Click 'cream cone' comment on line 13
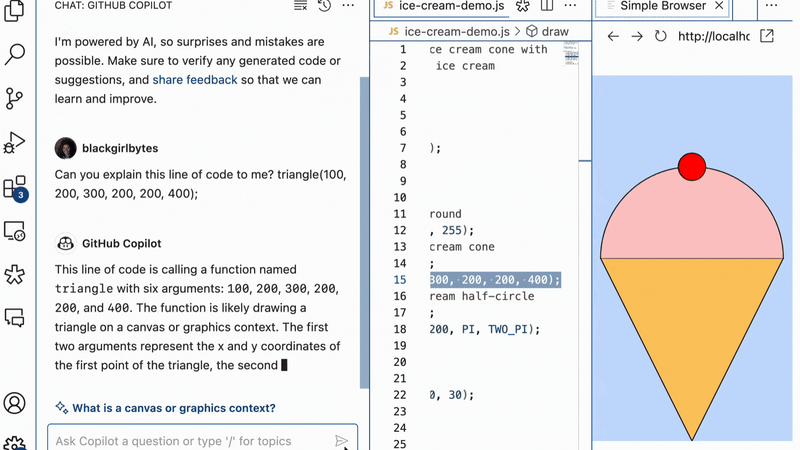The image size is (800, 450). (462, 247)
